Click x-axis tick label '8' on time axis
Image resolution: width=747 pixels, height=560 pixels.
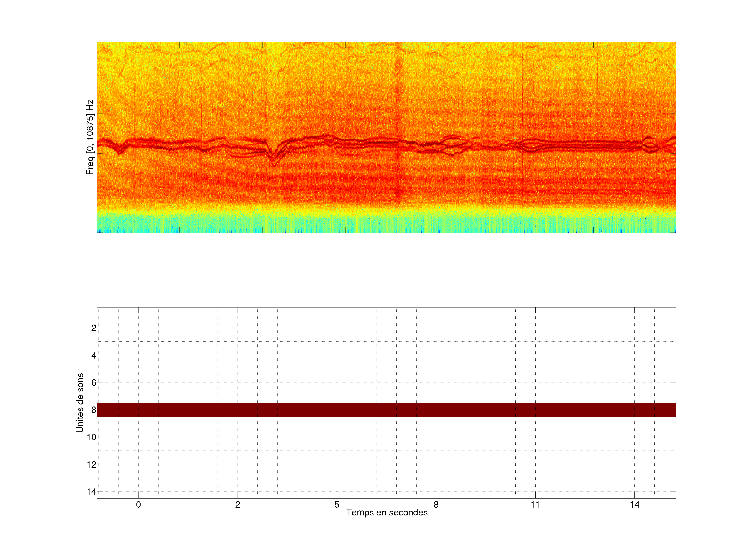point(436,505)
